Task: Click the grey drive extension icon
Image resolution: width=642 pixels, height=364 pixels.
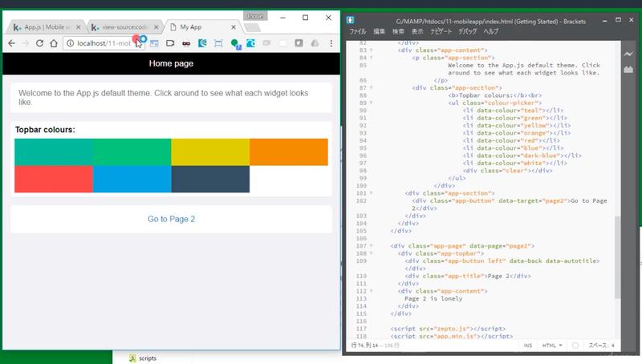Action: [x=315, y=43]
